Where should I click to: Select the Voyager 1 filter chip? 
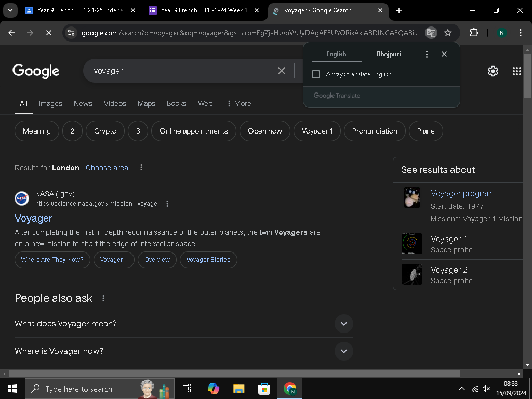[317, 131]
